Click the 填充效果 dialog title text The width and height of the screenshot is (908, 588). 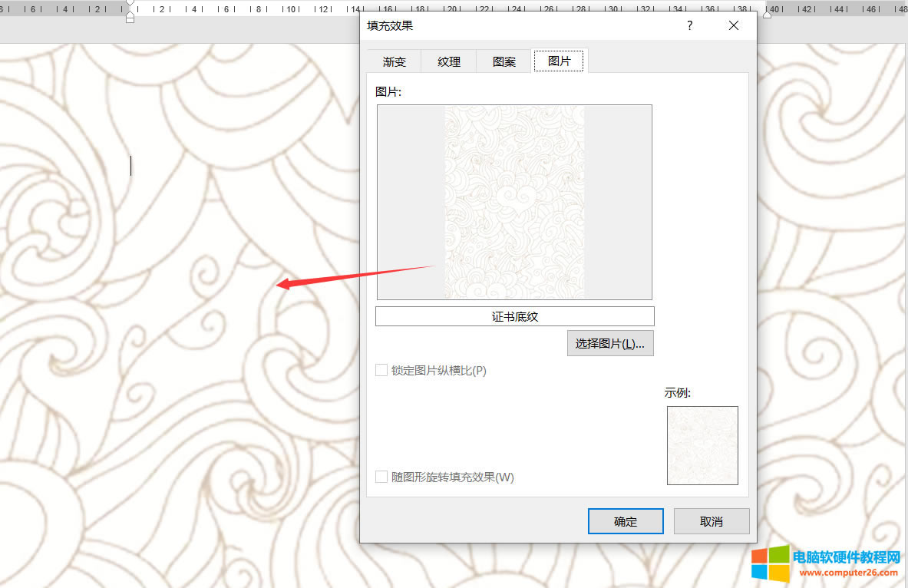click(x=390, y=25)
